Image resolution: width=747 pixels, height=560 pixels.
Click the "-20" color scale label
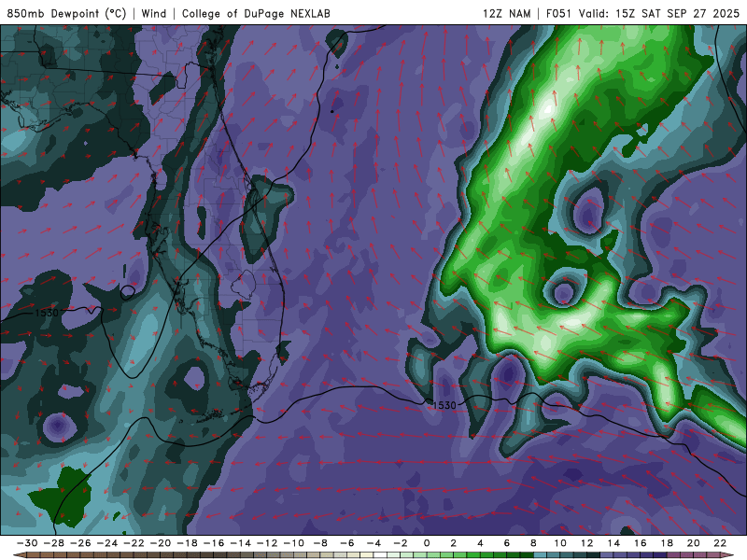click(x=160, y=543)
